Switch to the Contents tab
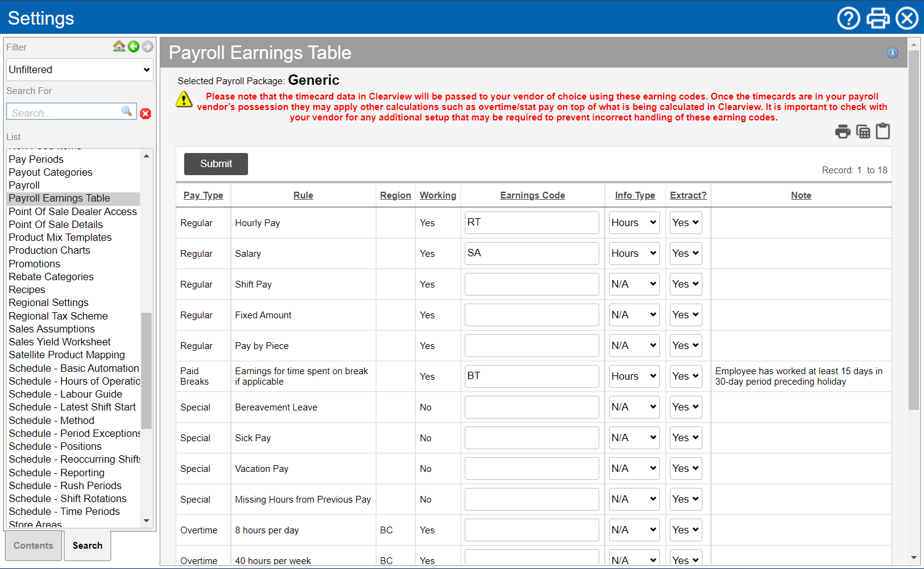The height and width of the screenshot is (569, 924). 33,546
